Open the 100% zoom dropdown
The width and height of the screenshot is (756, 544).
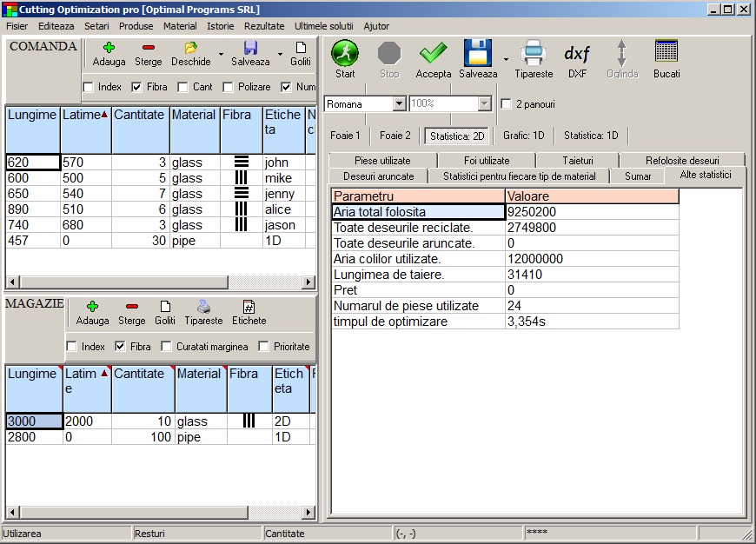pos(484,103)
